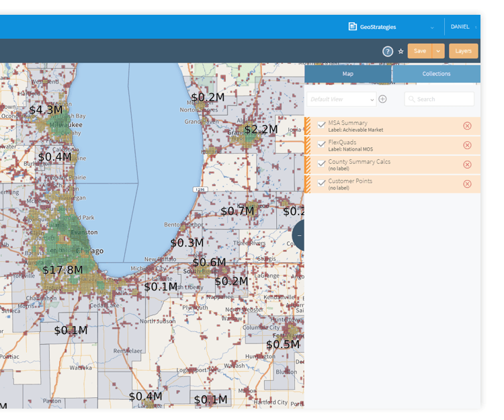This screenshot has width=504, height=420.
Task: Remove the MSA Summary layer
Action: (x=467, y=126)
